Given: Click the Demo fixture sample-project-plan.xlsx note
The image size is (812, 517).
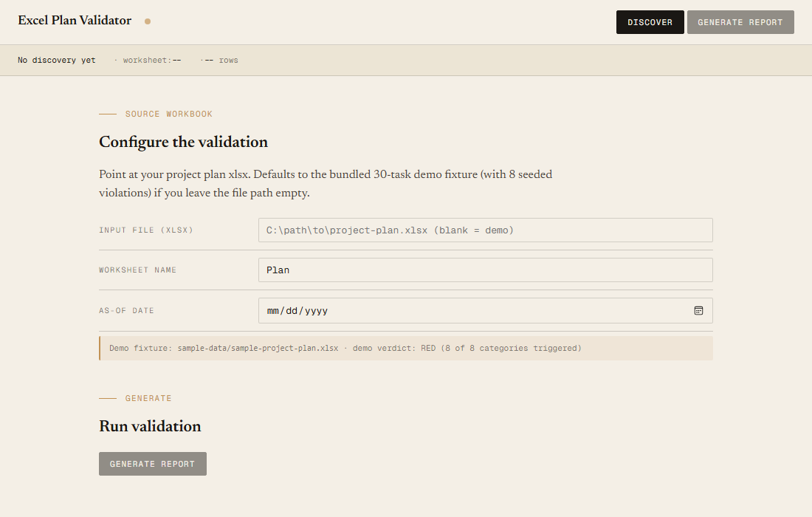Looking at the screenshot, I should tap(406, 348).
